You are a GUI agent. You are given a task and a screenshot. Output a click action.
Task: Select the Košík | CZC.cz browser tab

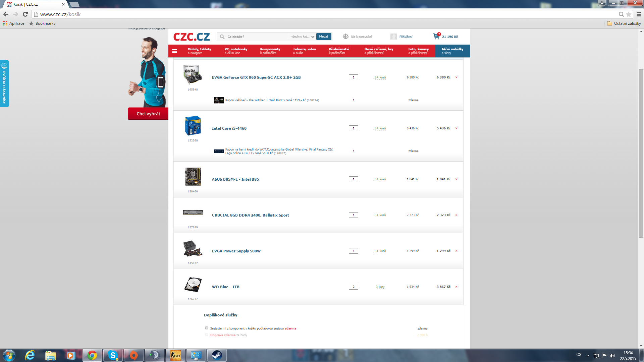[35, 4]
